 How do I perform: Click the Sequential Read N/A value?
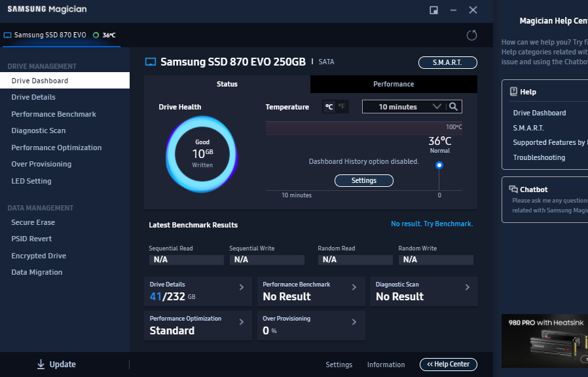187,260
